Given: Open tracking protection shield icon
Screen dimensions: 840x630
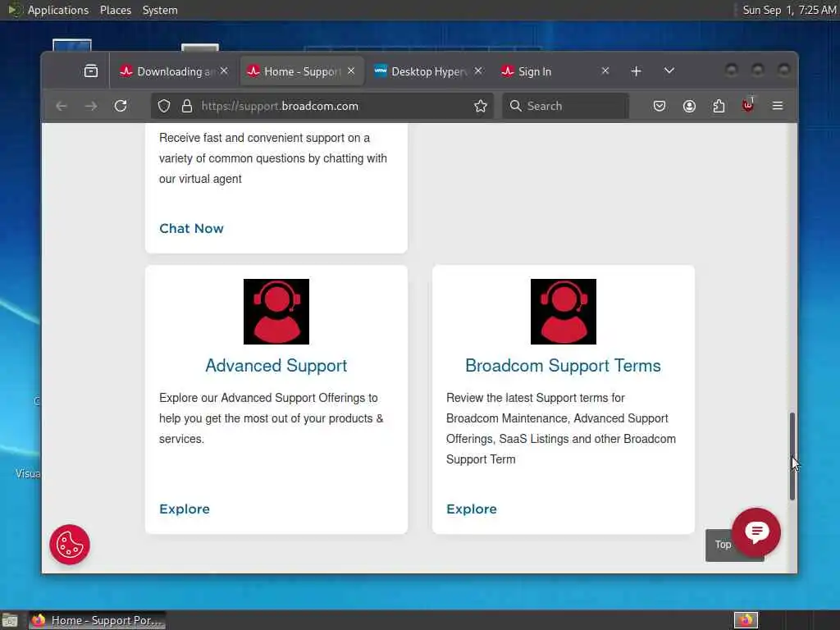Looking at the screenshot, I should click(x=164, y=106).
